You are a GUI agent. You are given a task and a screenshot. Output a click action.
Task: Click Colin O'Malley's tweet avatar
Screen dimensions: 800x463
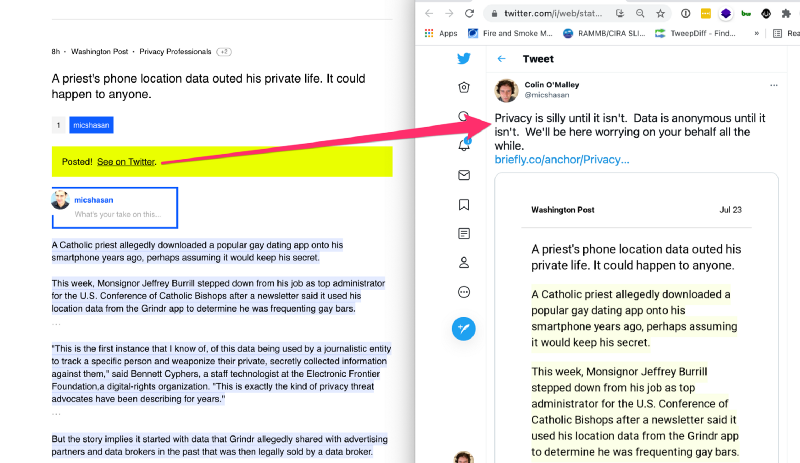pyautogui.click(x=506, y=90)
